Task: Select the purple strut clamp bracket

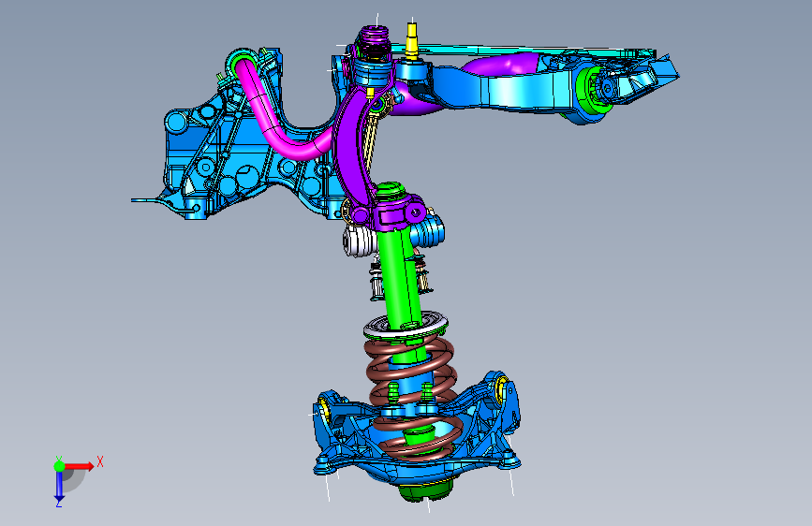Action: 393,212
